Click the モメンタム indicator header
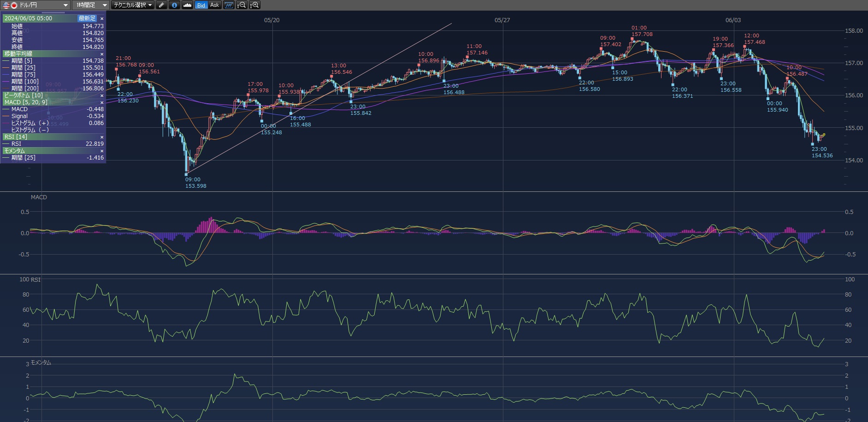The width and height of the screenshot is (868, 422). [15, 151]
